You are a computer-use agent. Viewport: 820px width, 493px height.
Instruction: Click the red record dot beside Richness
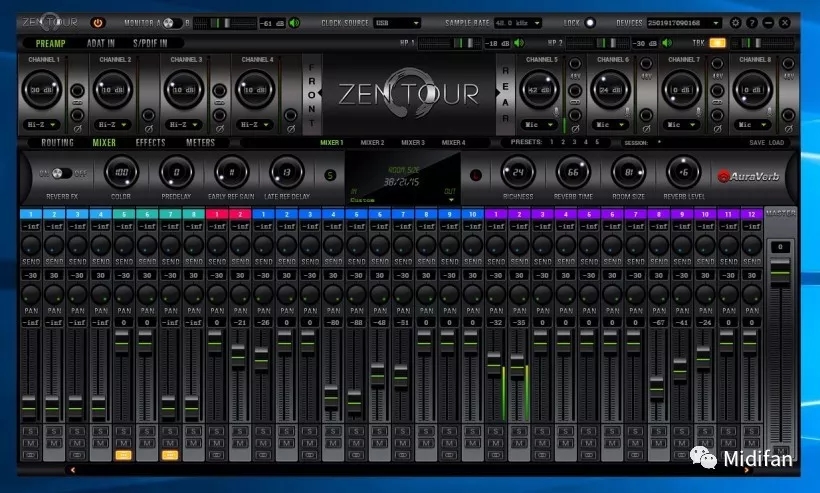click(475, 175)
